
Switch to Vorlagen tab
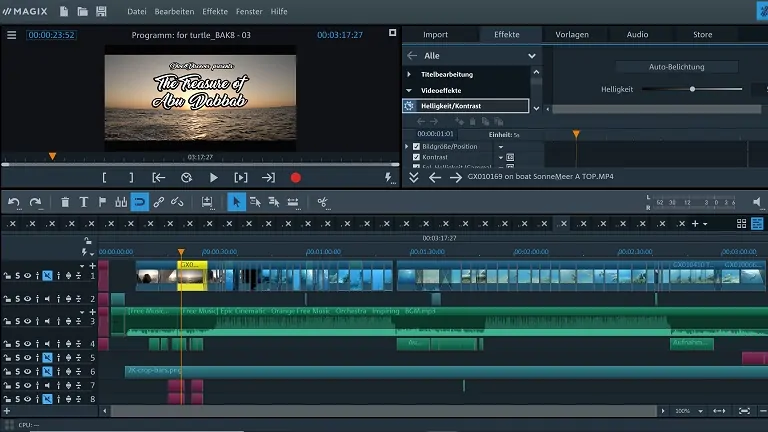pos(572,34)
